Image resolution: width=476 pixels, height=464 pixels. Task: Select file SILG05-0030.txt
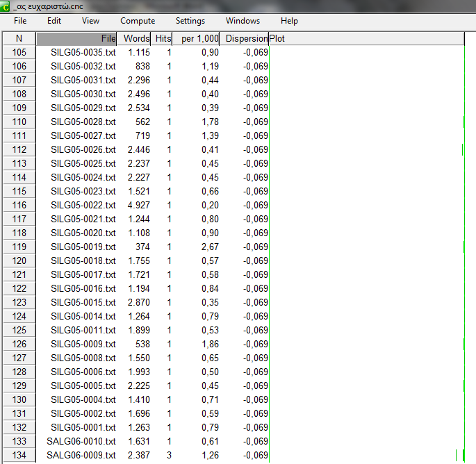point(83,94)
